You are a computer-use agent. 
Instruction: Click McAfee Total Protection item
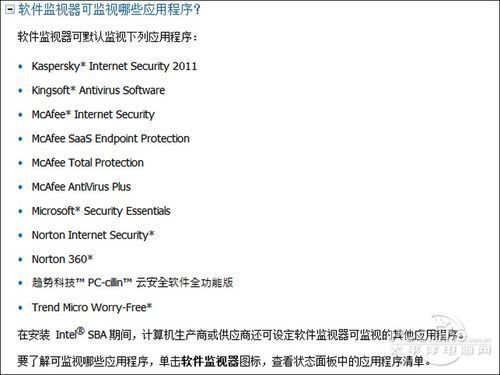[88, 163]
